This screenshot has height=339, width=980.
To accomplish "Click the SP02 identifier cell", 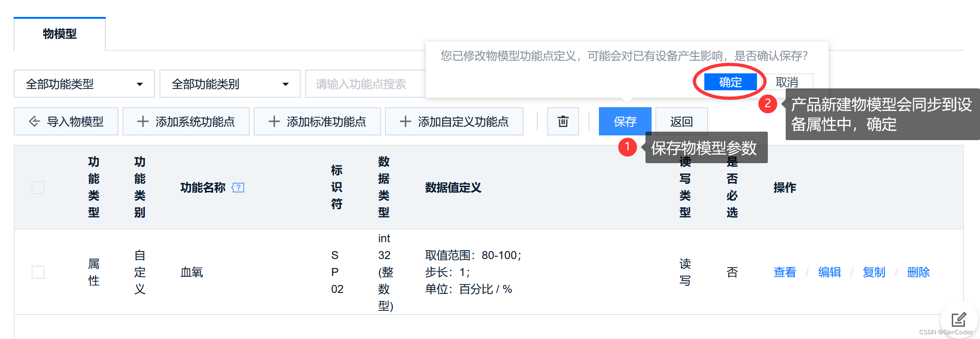I will click(x=337, y=272).
